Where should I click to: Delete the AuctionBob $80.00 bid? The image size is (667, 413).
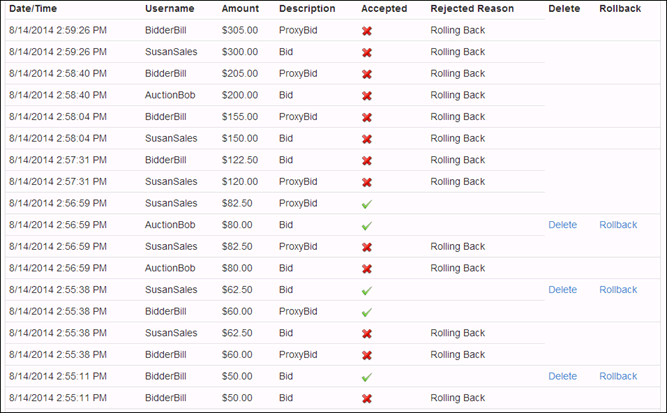click(x=562, y=225)
